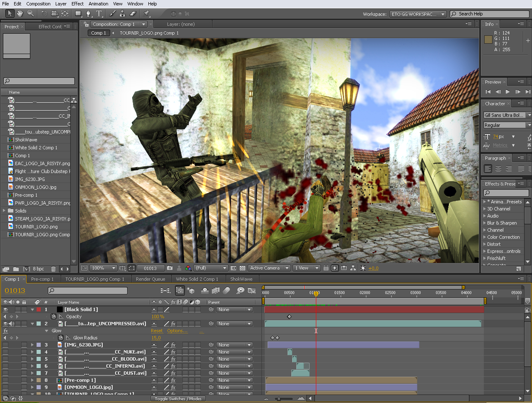This screenshot has height=403, width=532.
Task: Select the Hand tool
Action: pos(20,14)
